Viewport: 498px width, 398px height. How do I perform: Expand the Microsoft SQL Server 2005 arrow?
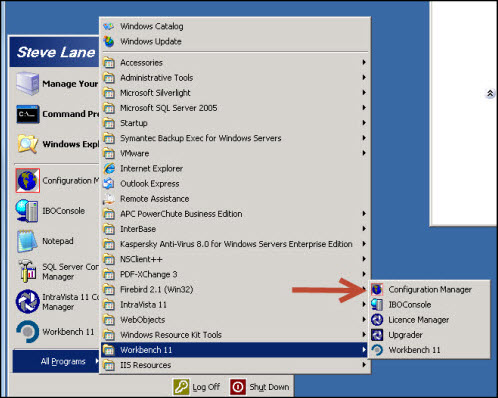tap(364, 108)
